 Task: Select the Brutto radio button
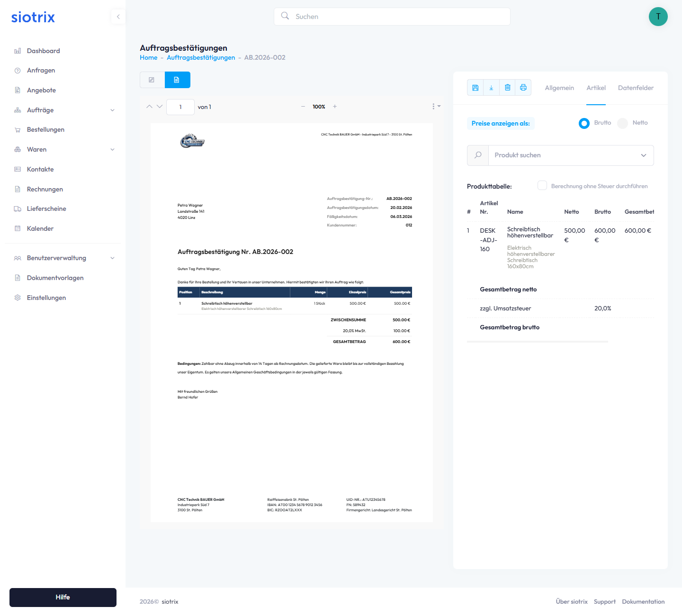(x=584, y=123)
